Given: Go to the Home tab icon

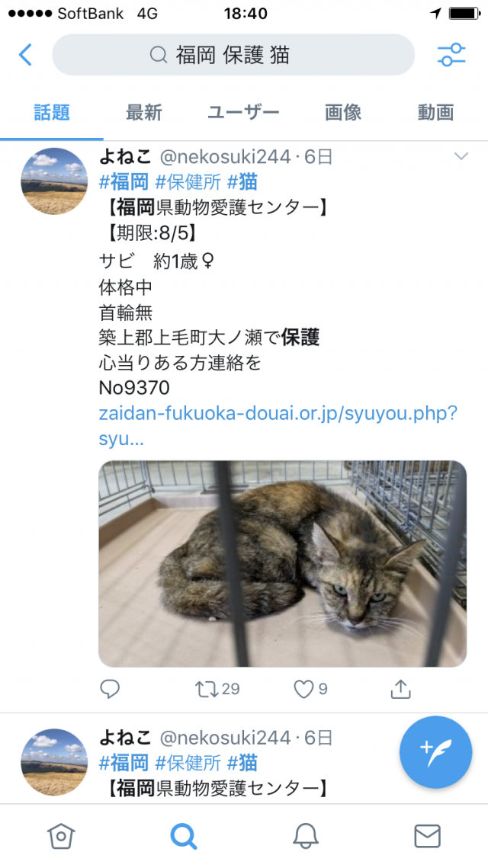Looking at the screenshot, I should coord(61,835).
